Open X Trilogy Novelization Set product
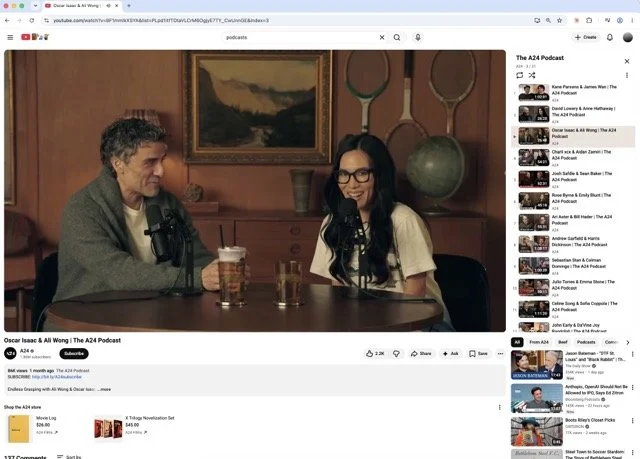Screen dimensions: 640x459 coord(135,428)
